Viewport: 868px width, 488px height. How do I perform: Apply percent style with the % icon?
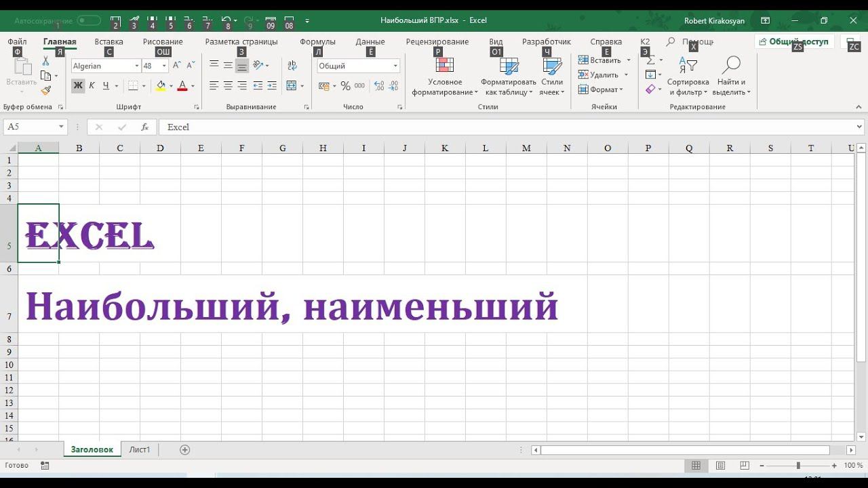point(346,86)
